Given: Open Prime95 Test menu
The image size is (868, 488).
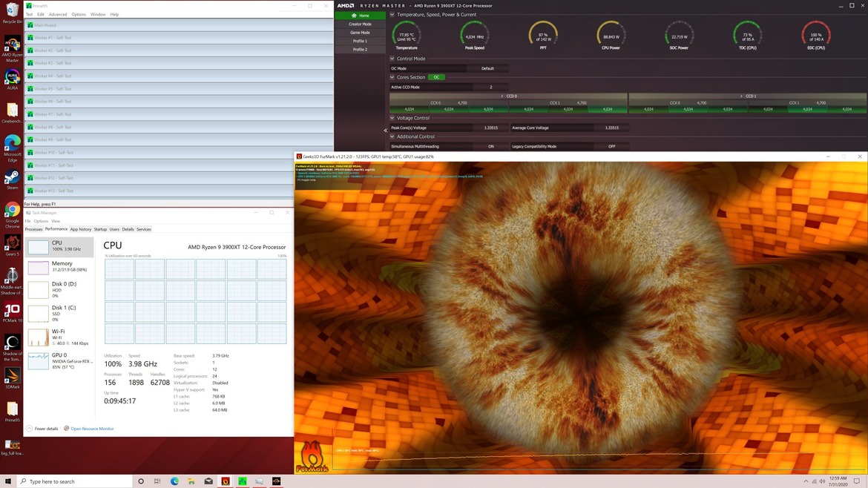Looking at the screenshot, I should click(30, 14).
